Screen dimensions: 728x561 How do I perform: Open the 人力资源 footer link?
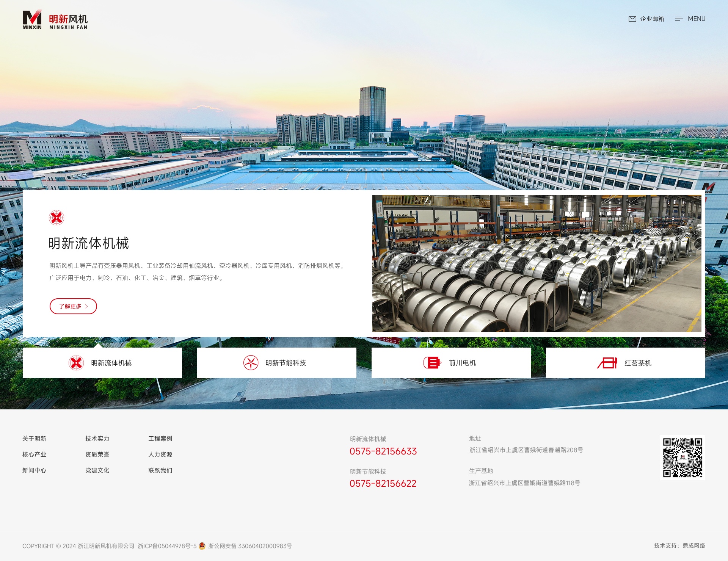160,454
